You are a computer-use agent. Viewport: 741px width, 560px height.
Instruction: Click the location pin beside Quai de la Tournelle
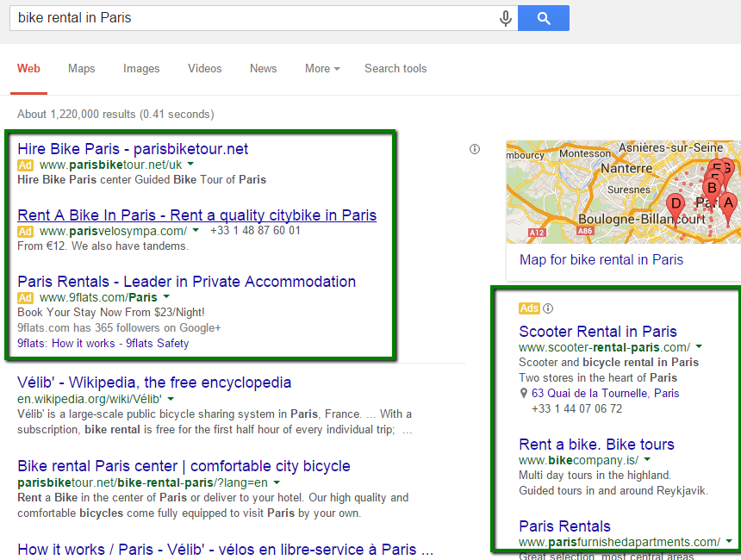523,393
